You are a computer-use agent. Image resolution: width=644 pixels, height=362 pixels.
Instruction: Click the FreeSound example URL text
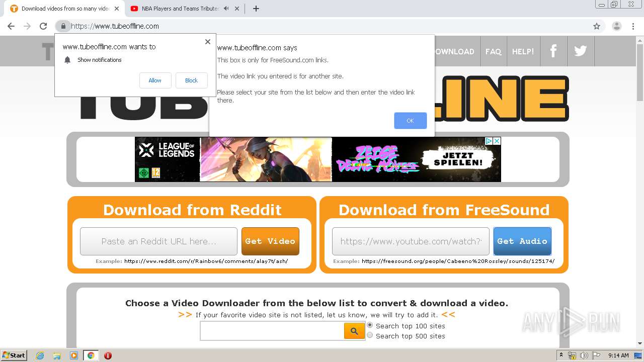458,261
